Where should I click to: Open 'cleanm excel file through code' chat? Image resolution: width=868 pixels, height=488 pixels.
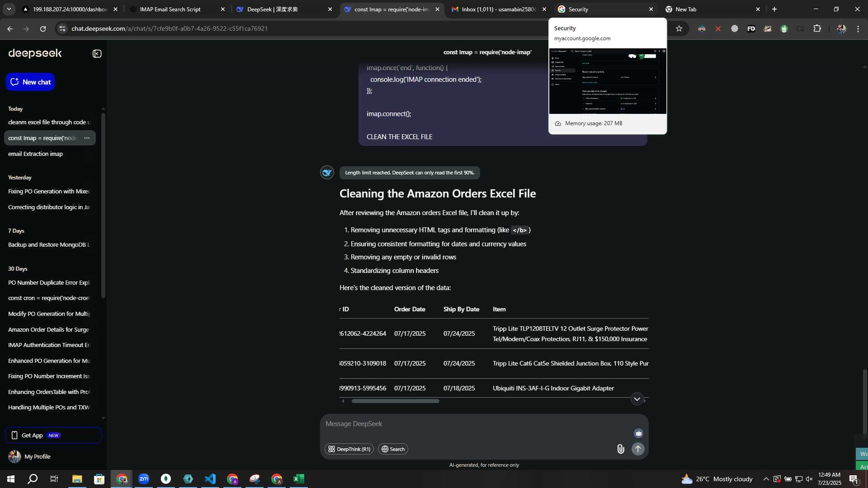49,122
